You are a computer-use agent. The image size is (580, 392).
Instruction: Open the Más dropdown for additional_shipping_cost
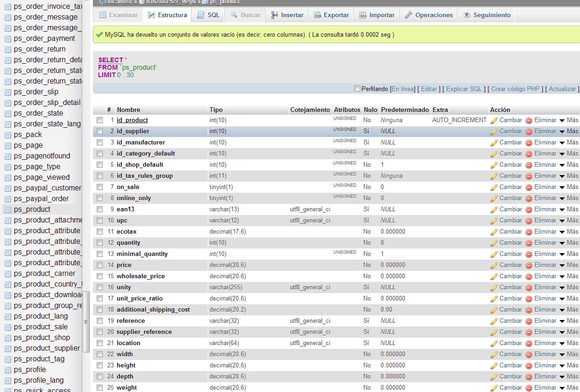[569, 309]
